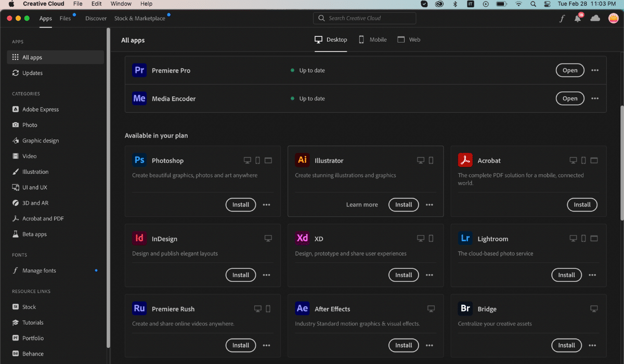Open the Premiere Rush more options menu
The image size is (624, 364).
266,345
